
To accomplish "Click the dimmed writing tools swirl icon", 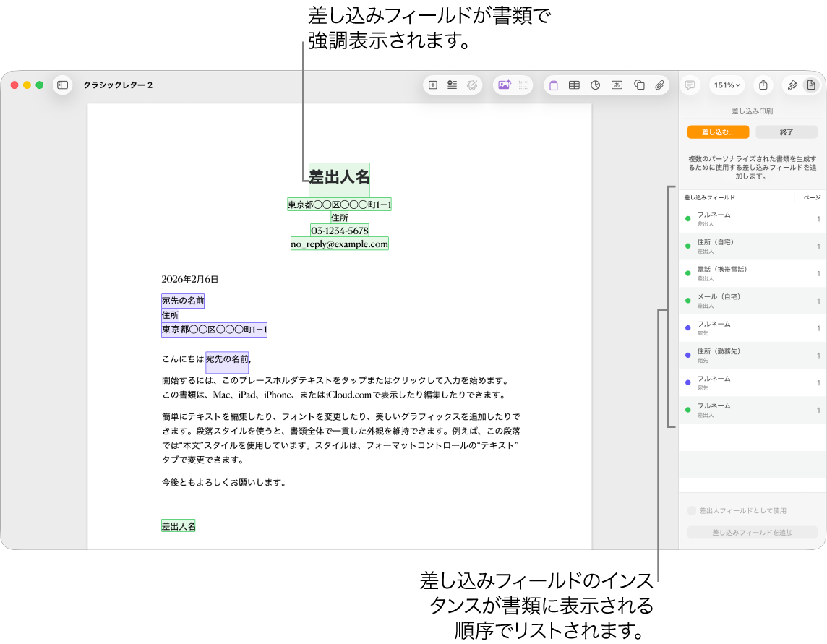I will 472,85.
